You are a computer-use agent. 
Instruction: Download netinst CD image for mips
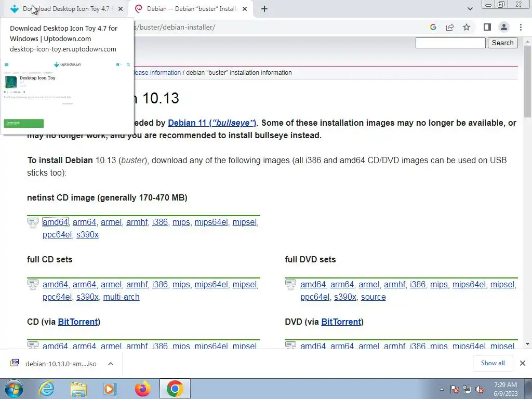click(x=181, y=222)
